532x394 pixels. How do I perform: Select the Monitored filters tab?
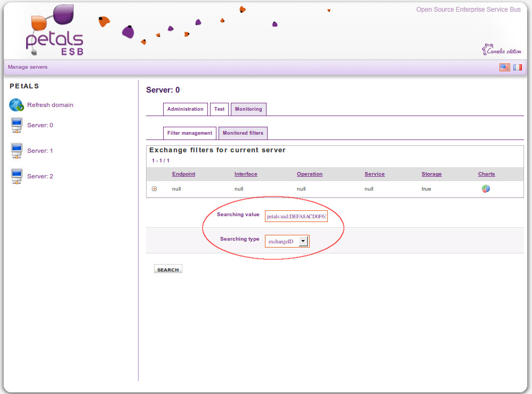click(x=243, y=133)
